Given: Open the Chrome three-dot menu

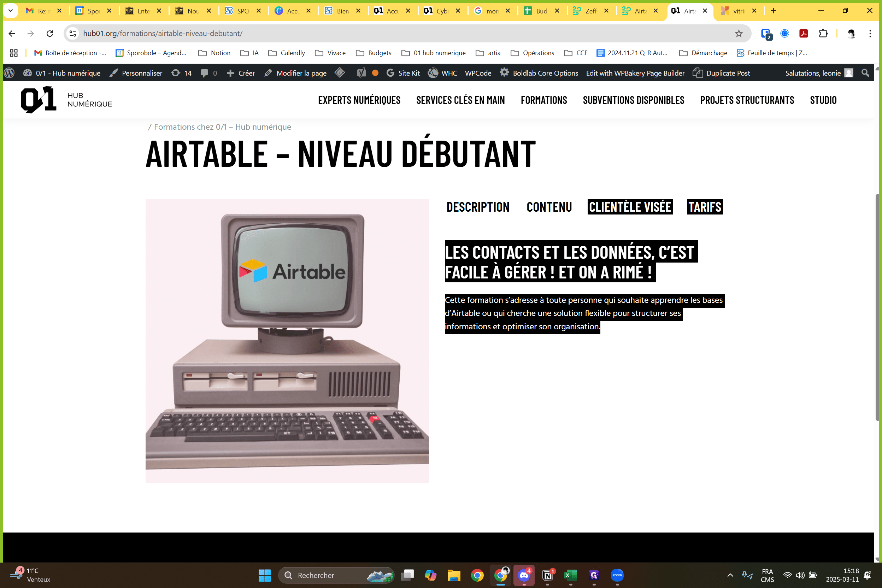Looking at the screenshot, I should click(x=870, y=33).
